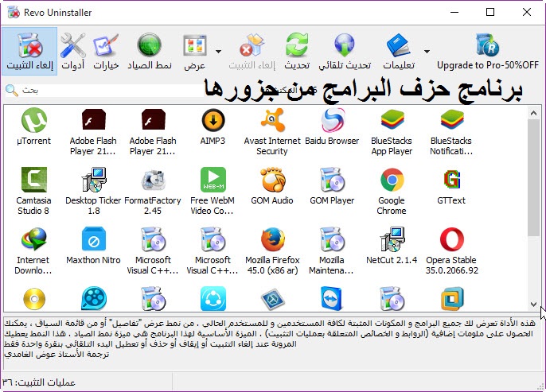Image resolution: width=546 pixels, height=392 pixels.
Task: Click the scroll down arrow of the program list
Action: coord(533,305)
